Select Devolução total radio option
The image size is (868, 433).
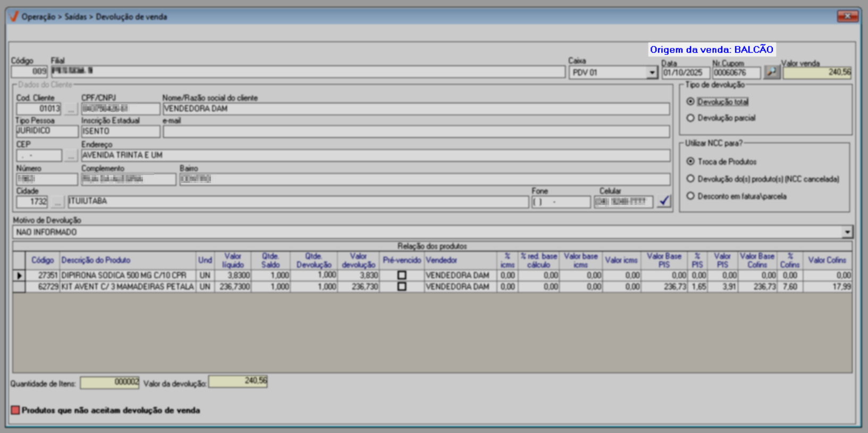click(690, 102)
